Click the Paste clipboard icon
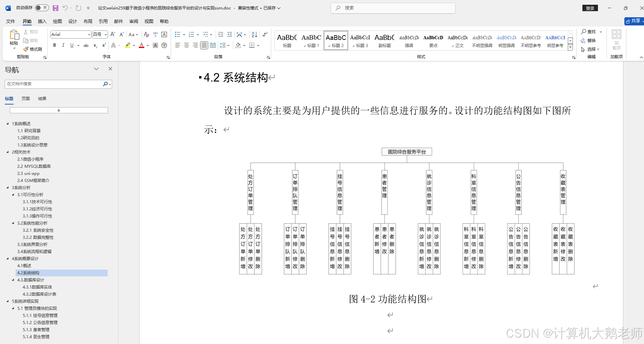This screenshot has height=344, width=644. 14,35
